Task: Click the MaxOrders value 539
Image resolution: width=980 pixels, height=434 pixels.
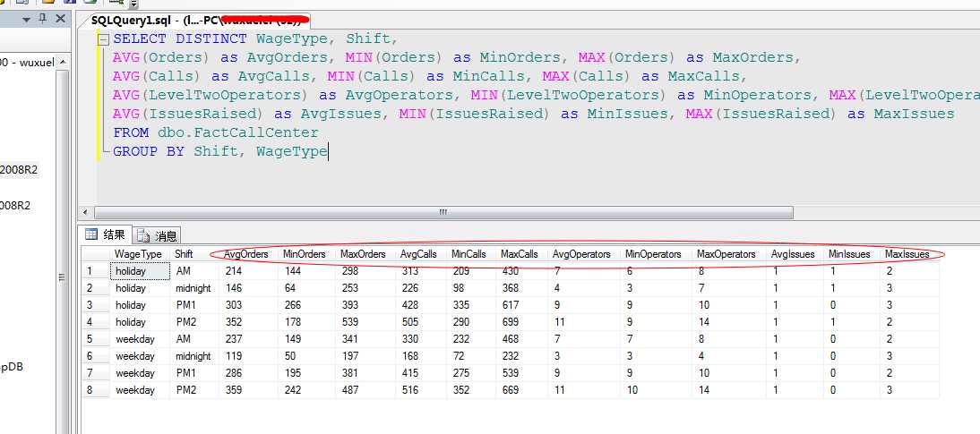Action: (x=365, y=322)
